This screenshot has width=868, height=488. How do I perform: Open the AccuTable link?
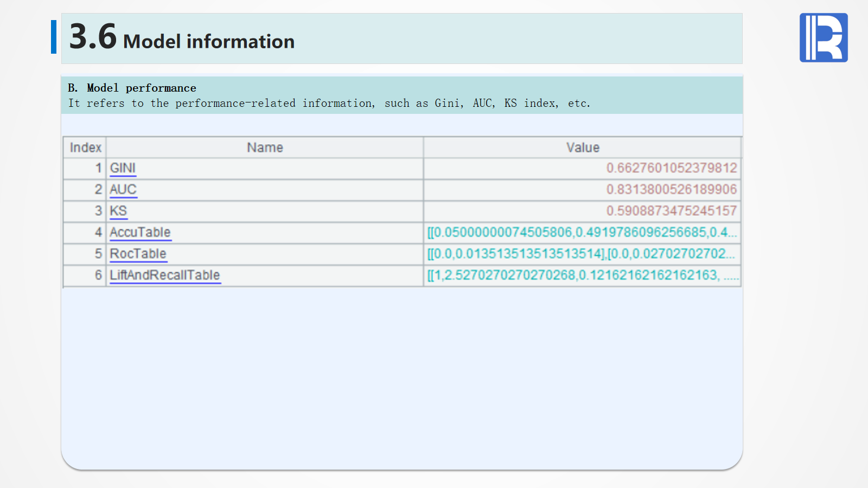click(x=140, y=233)
